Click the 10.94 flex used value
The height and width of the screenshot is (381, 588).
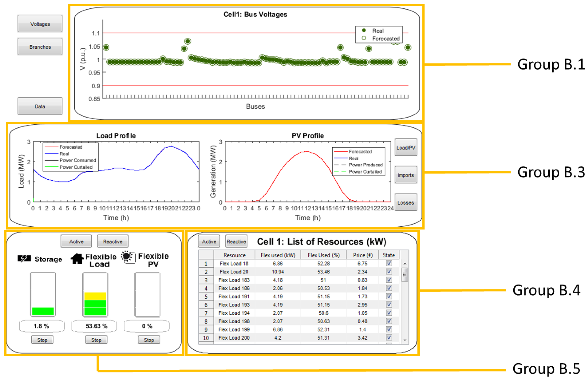coord(278,271)
